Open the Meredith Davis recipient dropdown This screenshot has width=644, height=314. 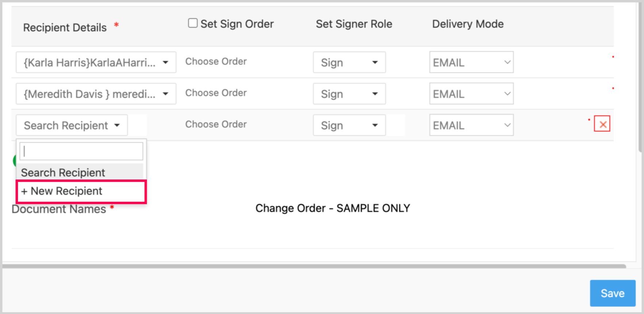tap(96, 94)
